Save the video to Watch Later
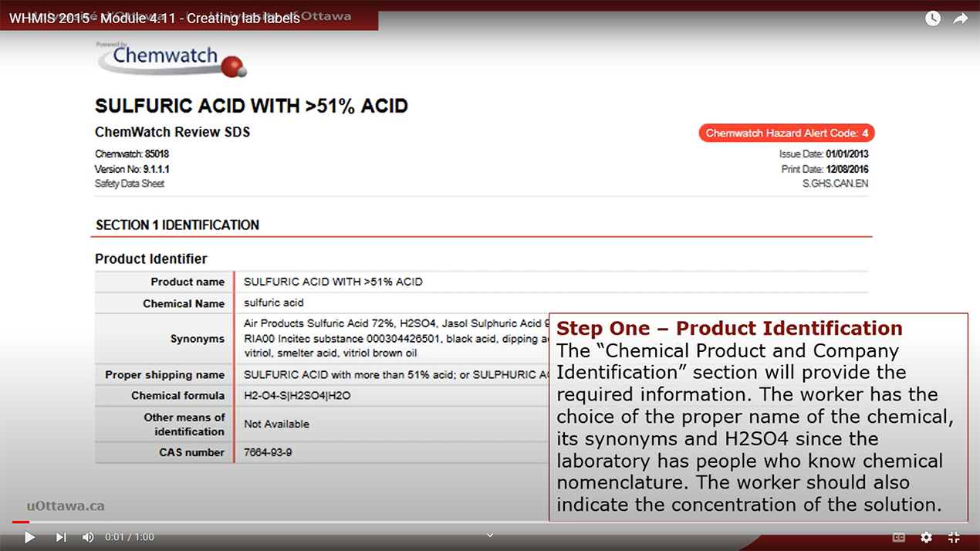Screen dimensions: 980x551 pos(932,18)
